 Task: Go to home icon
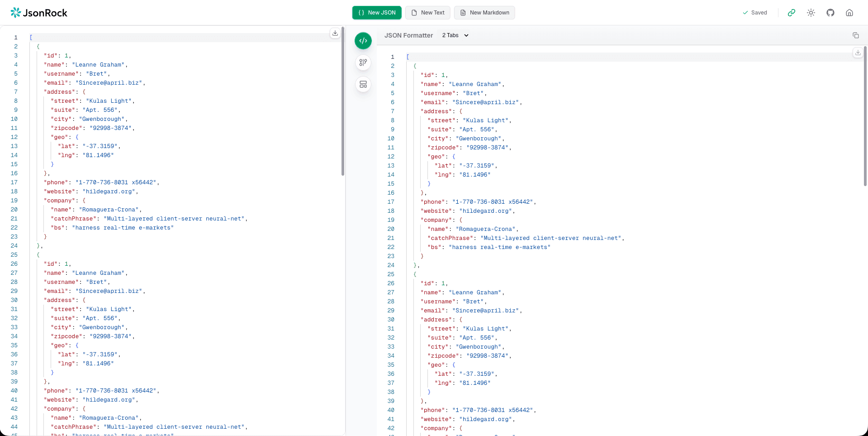(x=849, y=13)
